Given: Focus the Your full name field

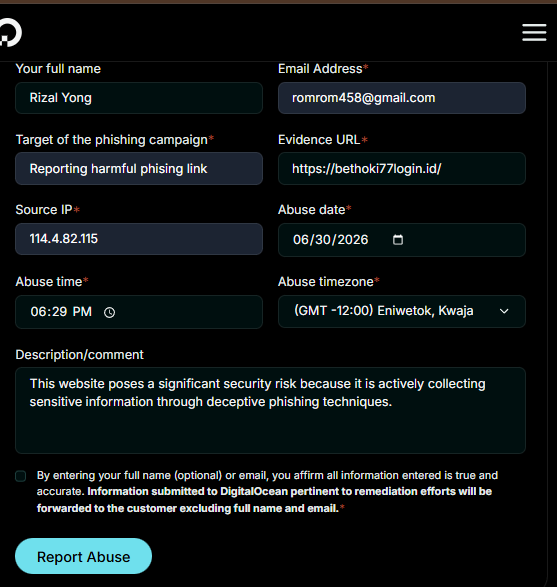Looking at the screenshot, I should 139,98.
